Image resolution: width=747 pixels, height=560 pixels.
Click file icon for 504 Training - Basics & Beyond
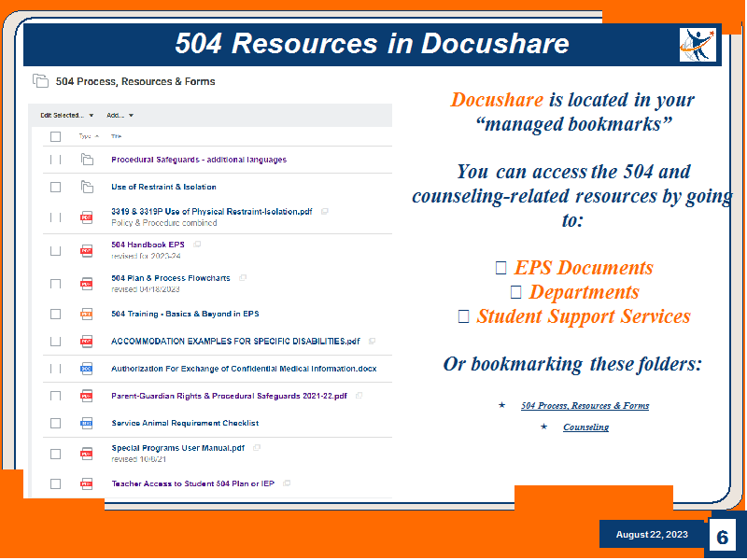pos(86,315)
